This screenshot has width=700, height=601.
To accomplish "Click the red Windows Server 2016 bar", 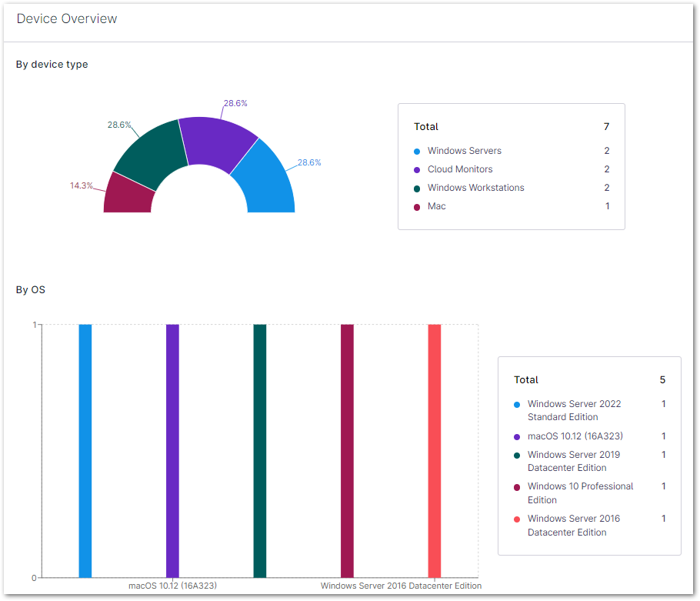I will point(435,450).
